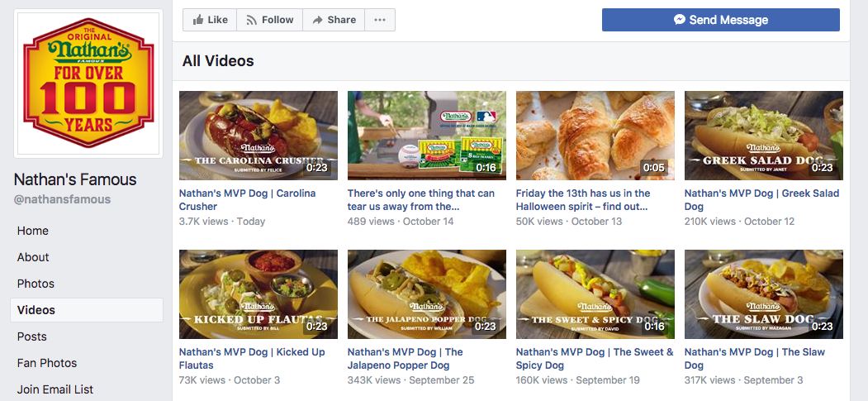This screenshot has height=401, width=868.
Task: Open 'Nathan's MVP Dog | Greek Salad Dog' title
Action: tap(761, 200)
